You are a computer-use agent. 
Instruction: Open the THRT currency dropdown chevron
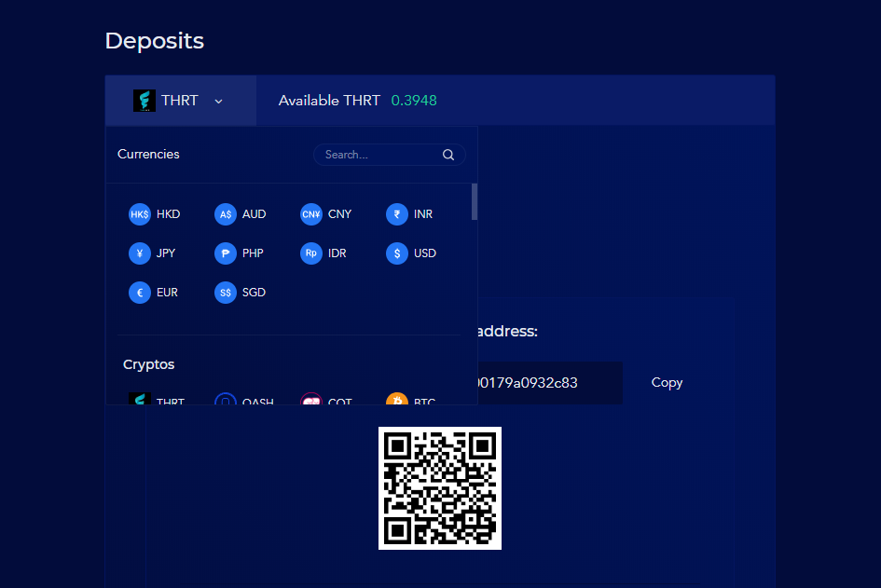coord(218,101)
